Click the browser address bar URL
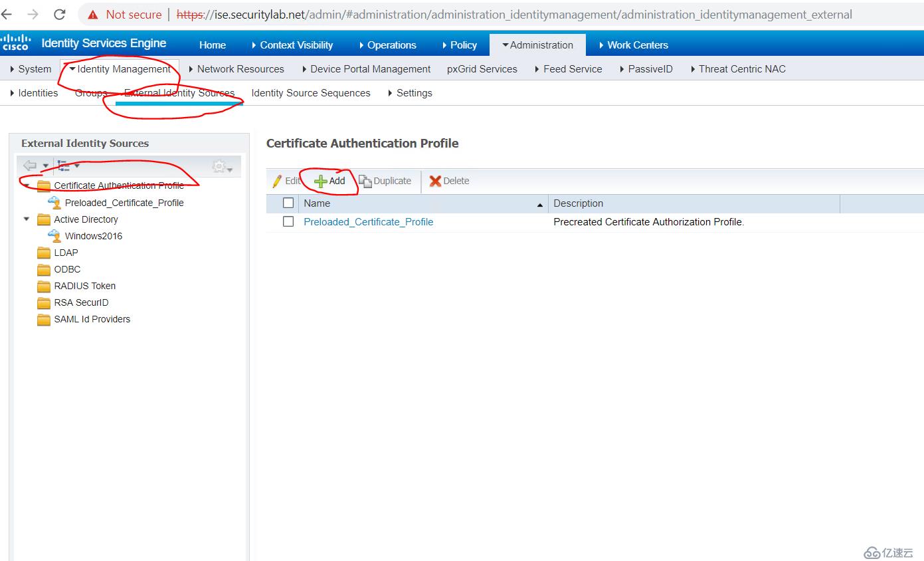 coord(514,15)
